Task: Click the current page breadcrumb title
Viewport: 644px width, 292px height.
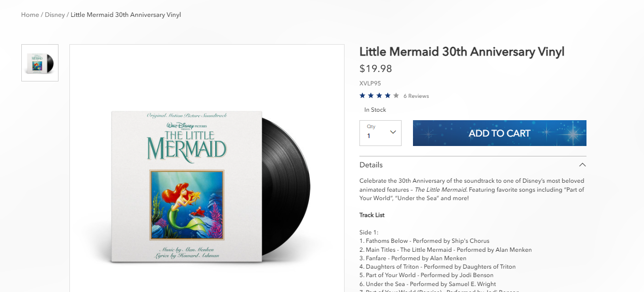Action: point(126,15)
